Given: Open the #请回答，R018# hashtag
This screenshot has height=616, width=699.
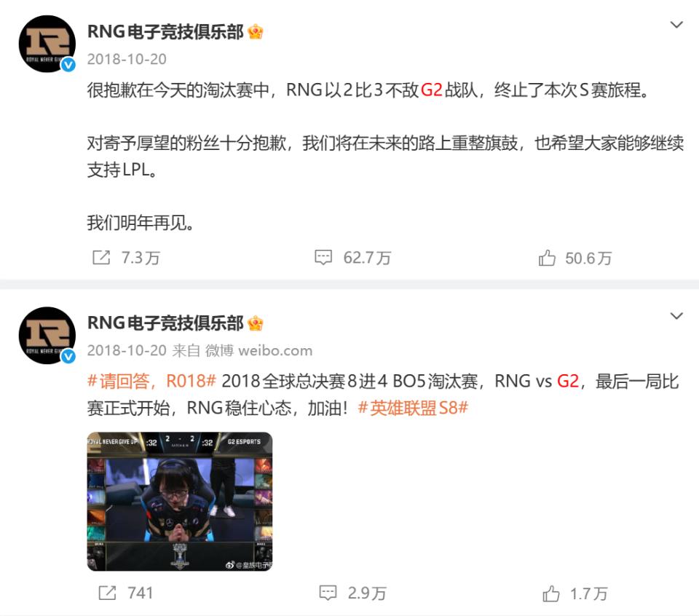Looking at the screenshot, I should pyautogui.click(x=152, y=381).
